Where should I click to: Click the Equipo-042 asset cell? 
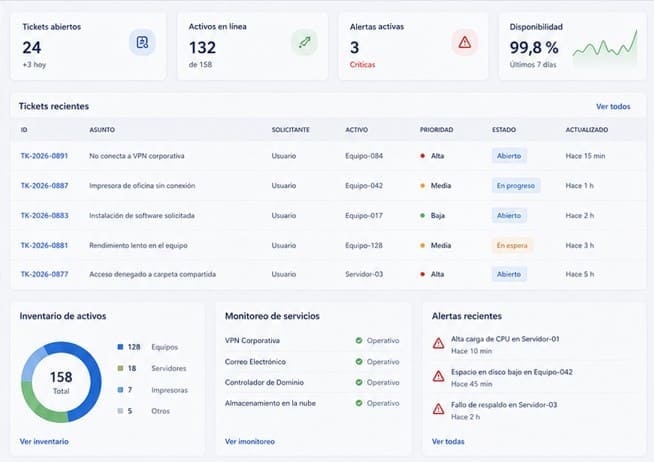coord(364,186)
